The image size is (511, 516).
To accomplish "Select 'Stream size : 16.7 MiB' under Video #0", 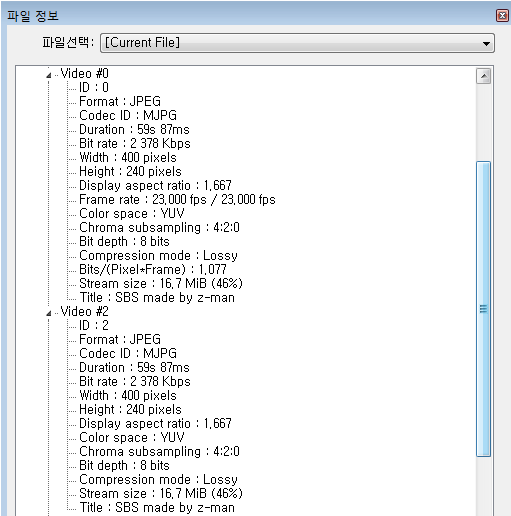I will click(x=161, y=283).
